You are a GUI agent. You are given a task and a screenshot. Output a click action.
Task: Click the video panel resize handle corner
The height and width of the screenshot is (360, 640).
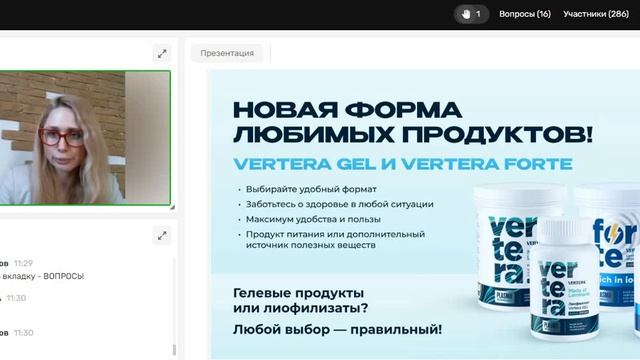173,207
